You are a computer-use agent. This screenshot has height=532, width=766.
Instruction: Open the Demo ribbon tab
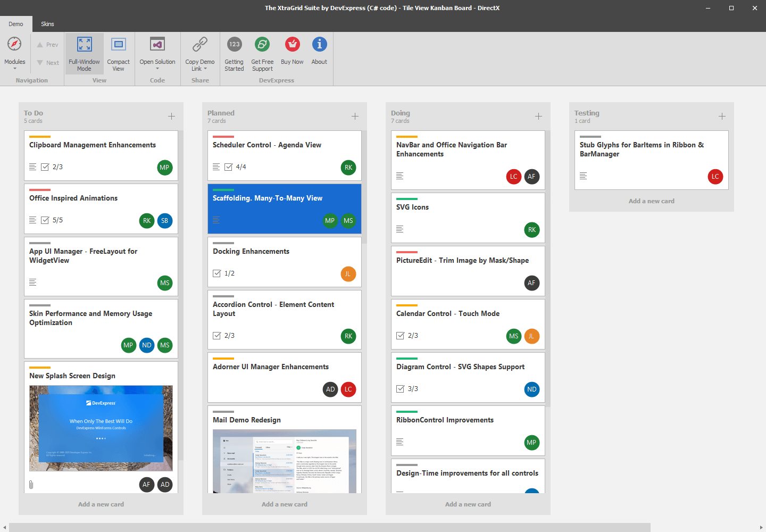coord(16,24)
